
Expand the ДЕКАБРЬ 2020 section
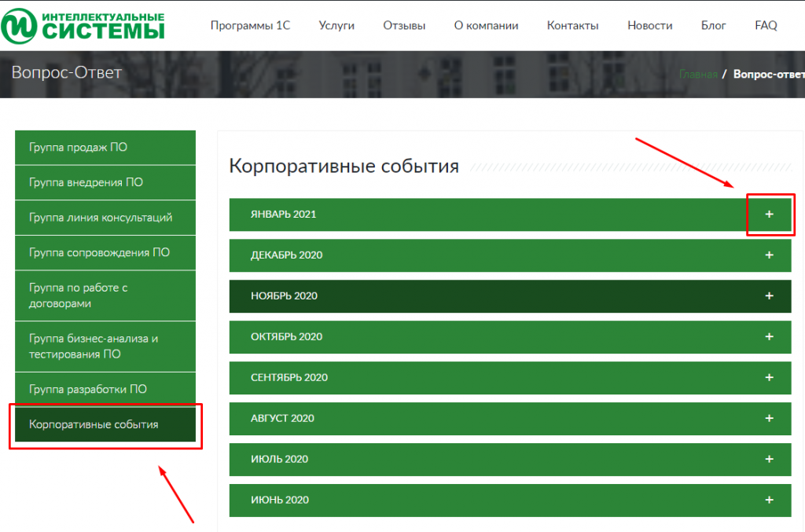[770, 255]
